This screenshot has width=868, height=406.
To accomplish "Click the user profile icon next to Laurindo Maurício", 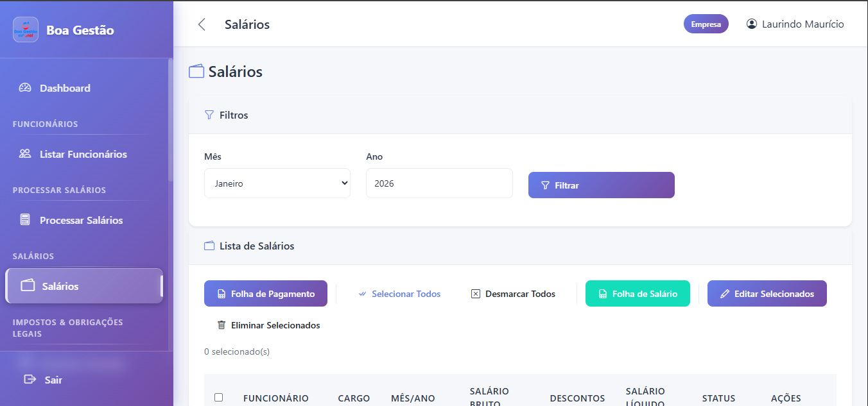I will pyautogui.click(x=751, y=23).
